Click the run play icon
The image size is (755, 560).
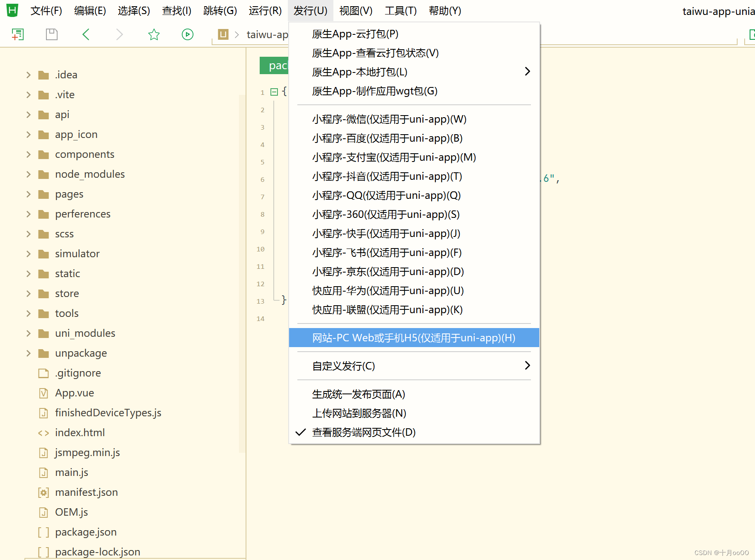[x=188, y=34]
